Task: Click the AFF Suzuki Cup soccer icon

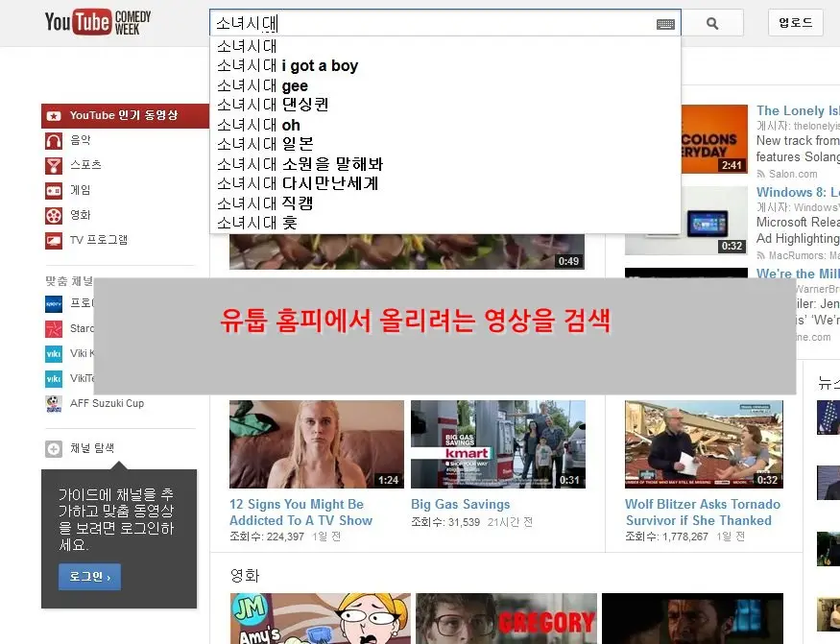Action: pos(54,404)
